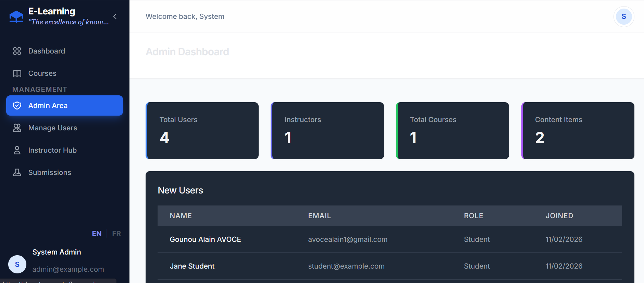The width and height of the screenshot is (644, 283).
Task: Click the Dashboard grid icon
Action: (17, 51)
